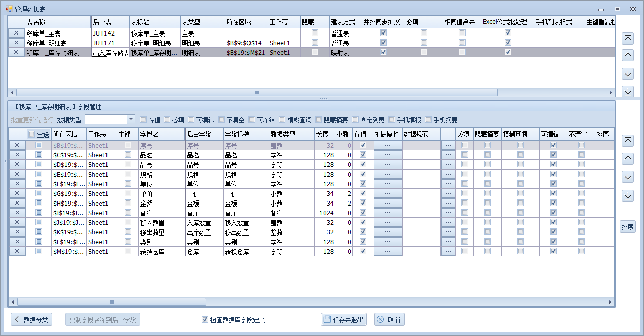Expand the left side panel splitter arrow

click(x=5, y=161)
